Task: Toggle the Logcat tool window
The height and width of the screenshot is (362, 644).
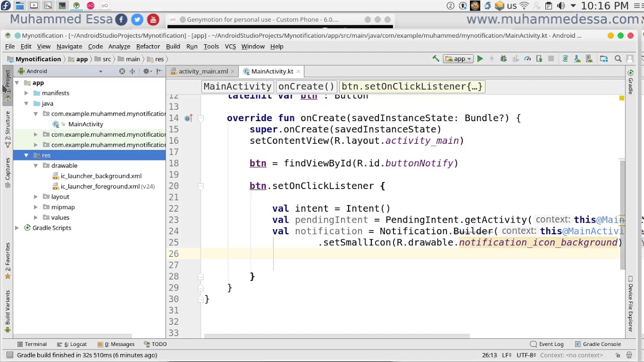Action: 71,344
